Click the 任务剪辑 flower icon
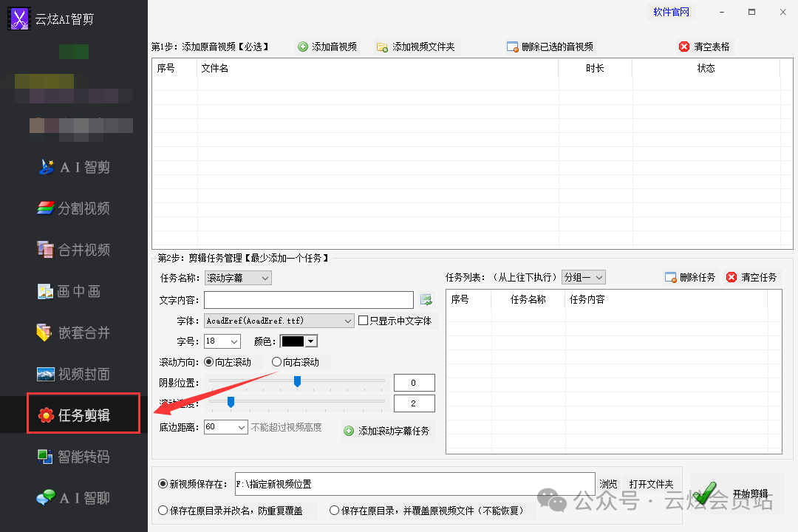Viewport: 798px width, 532px height. [x=46, y=415]
